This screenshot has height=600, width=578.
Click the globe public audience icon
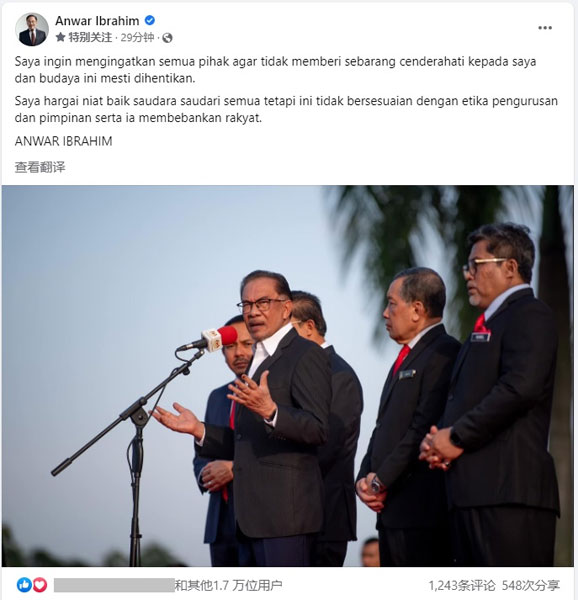167,38
